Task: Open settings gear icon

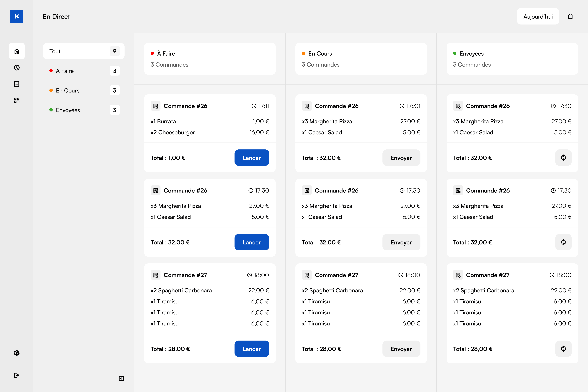Action: coord(17,353)
